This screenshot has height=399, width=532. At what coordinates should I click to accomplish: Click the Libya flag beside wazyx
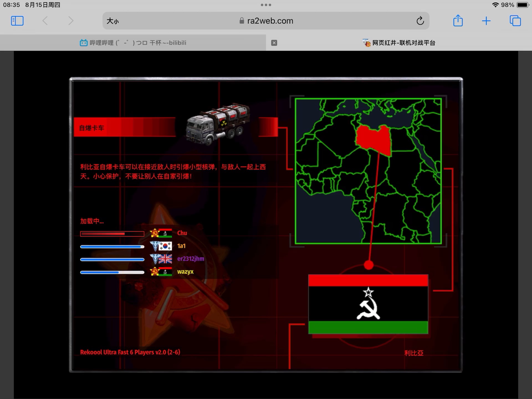165,272
